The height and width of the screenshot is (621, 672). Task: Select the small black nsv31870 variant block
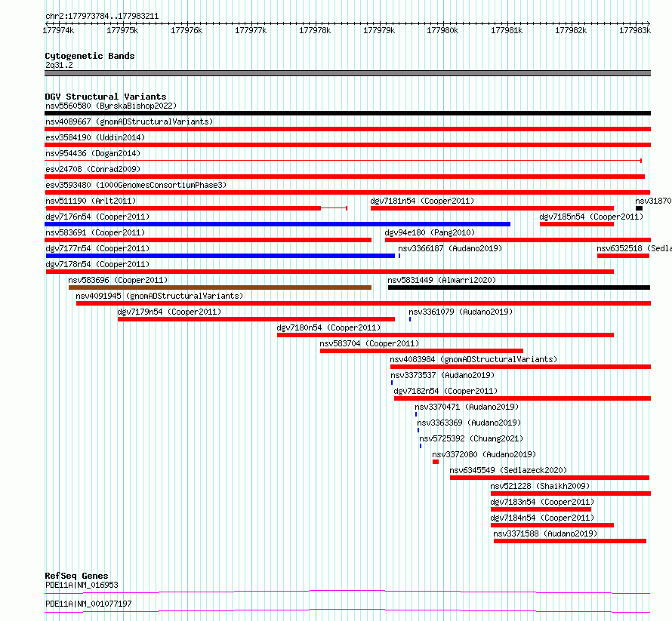[639, 208]
